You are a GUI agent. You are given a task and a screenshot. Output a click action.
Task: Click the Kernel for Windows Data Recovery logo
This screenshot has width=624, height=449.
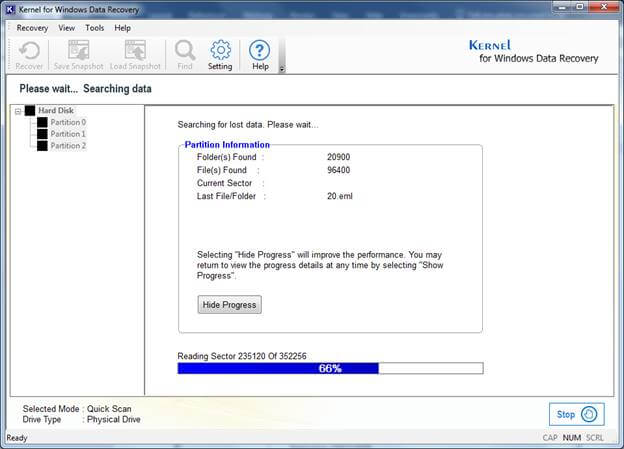click(533, 51)
